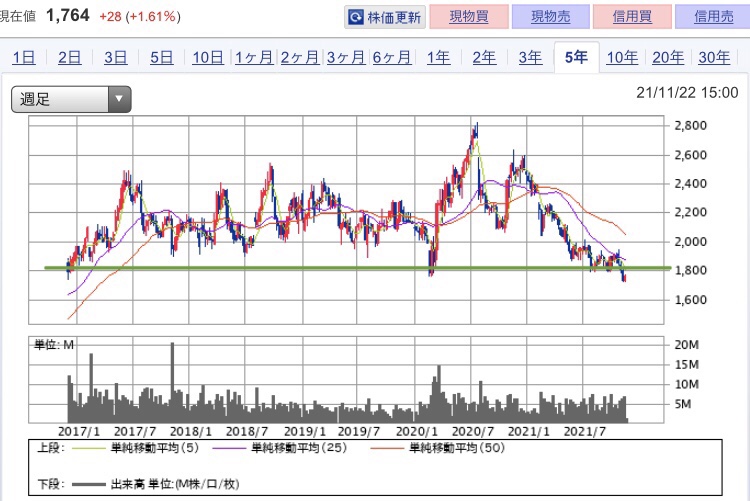Show the 1年 chart
750x501 pixels.
438,57
